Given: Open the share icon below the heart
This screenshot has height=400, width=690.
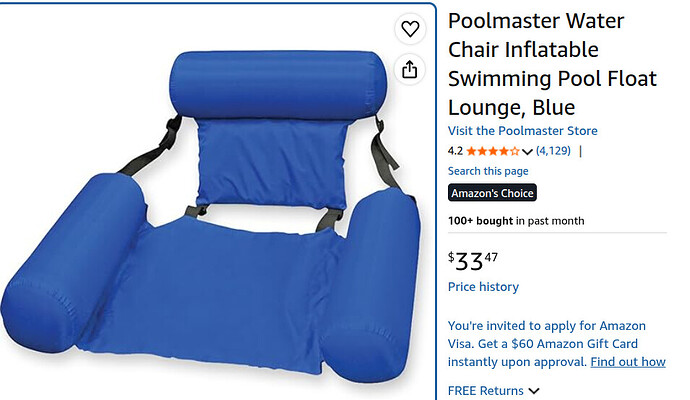Looking at the screenshot, I should [x=410, y=69].
